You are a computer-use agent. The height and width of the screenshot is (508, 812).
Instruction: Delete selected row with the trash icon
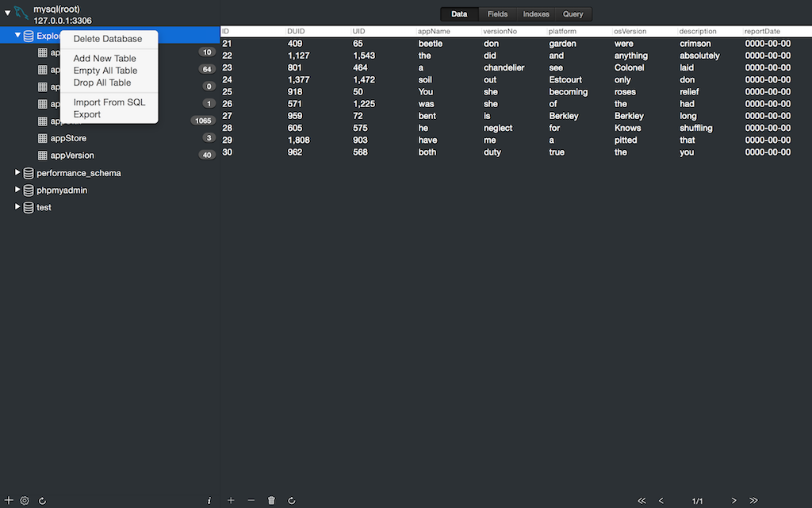(x=271, y=501)
